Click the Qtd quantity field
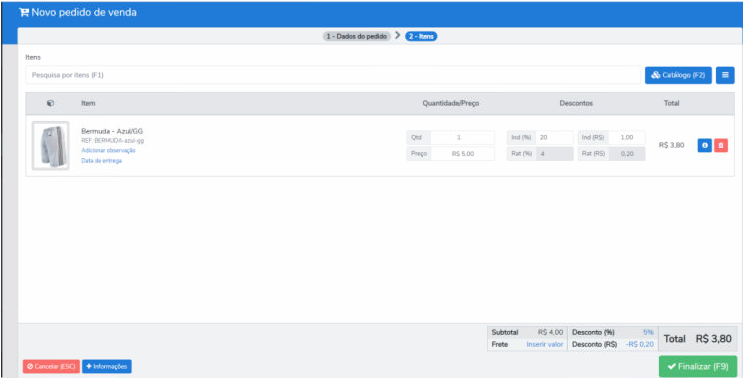This screenshot has width=743, height=378. click(462, 137)
